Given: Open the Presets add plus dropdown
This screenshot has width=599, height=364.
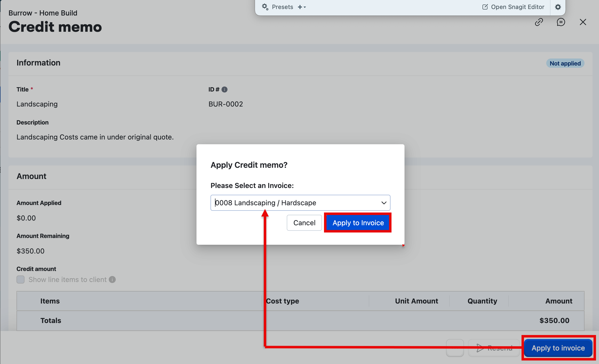Looking at the screenshot, I should [x=302, y=7].
